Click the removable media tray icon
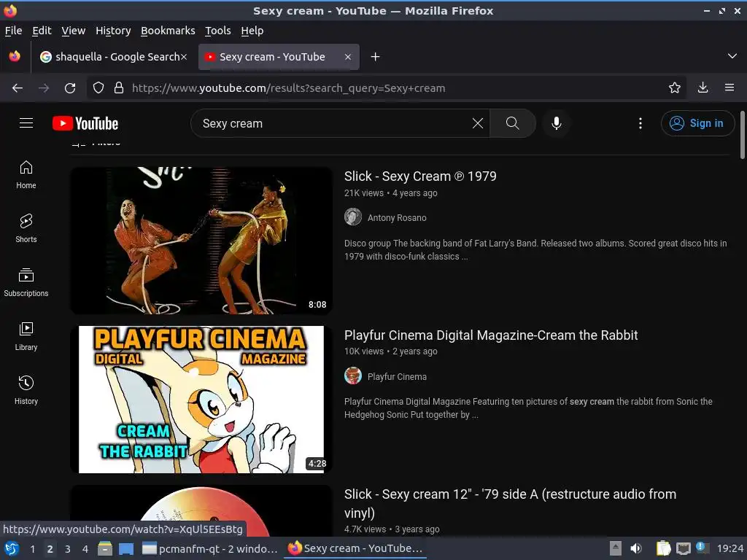This screenshot has height=560, width=747. coord(616,548)
